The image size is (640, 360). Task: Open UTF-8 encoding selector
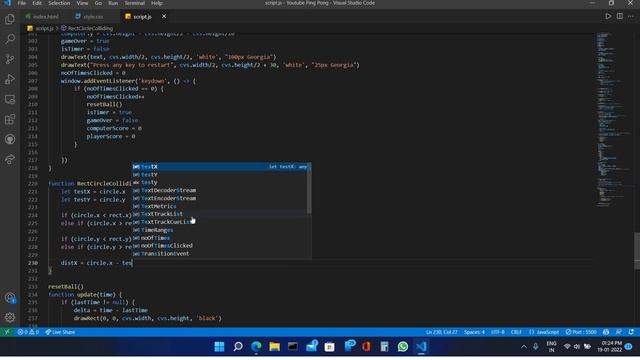498,332
